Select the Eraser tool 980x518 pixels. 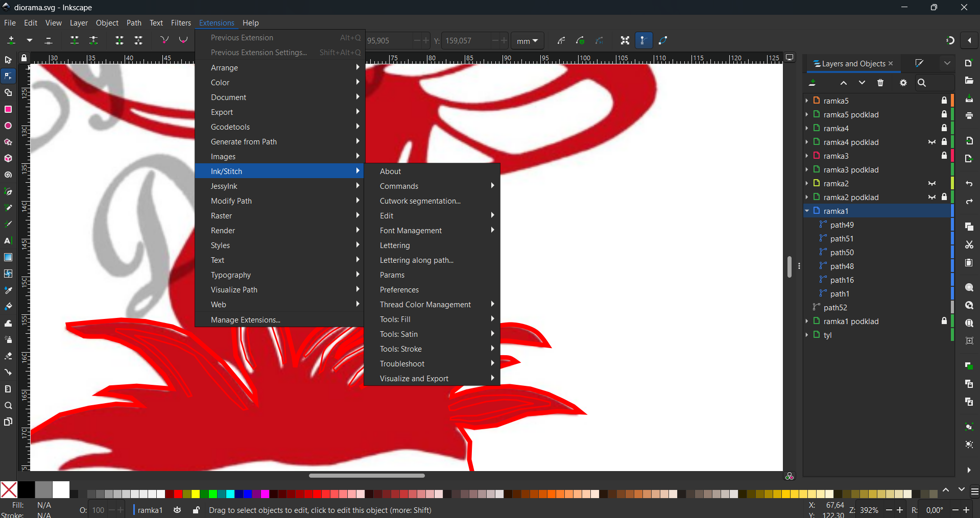[x=8, y=356]
